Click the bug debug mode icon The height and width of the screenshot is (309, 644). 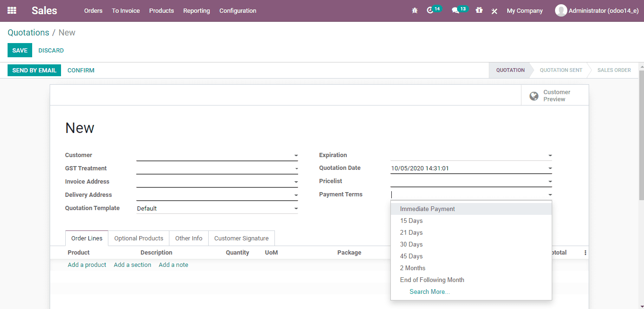pyautogui.click(x=415, y=10)
